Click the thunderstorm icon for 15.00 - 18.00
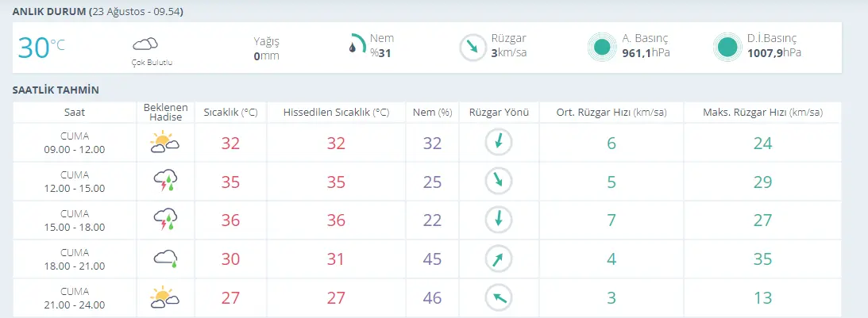 point(164,219)
